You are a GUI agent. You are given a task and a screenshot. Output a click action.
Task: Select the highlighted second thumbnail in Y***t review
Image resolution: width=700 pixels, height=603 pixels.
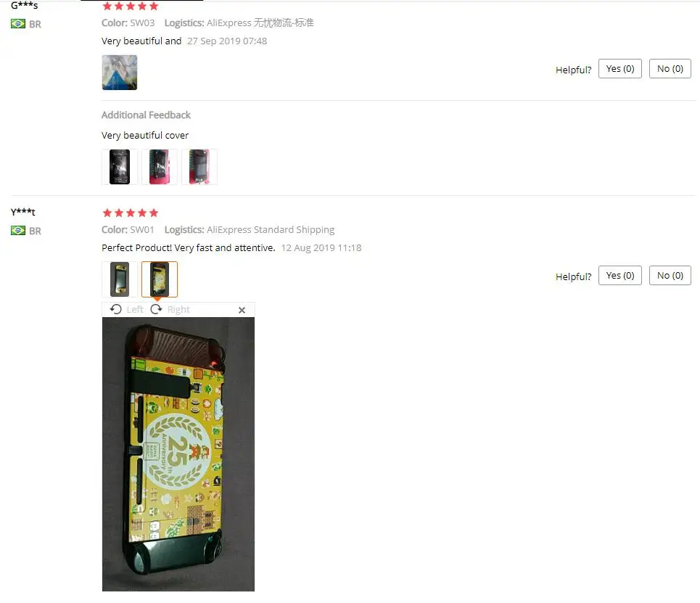click(160, 279)
